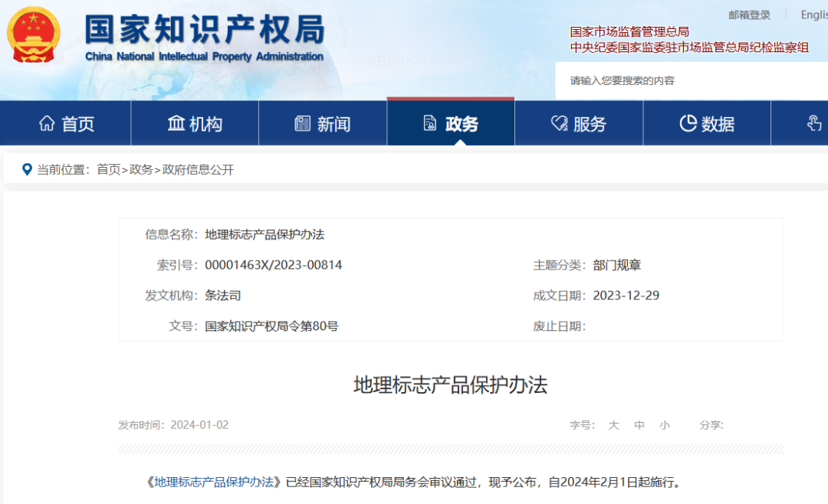Screen dimensions: 828x504
Task: Click the national emblem logo
Action: (x=33, y=35)
